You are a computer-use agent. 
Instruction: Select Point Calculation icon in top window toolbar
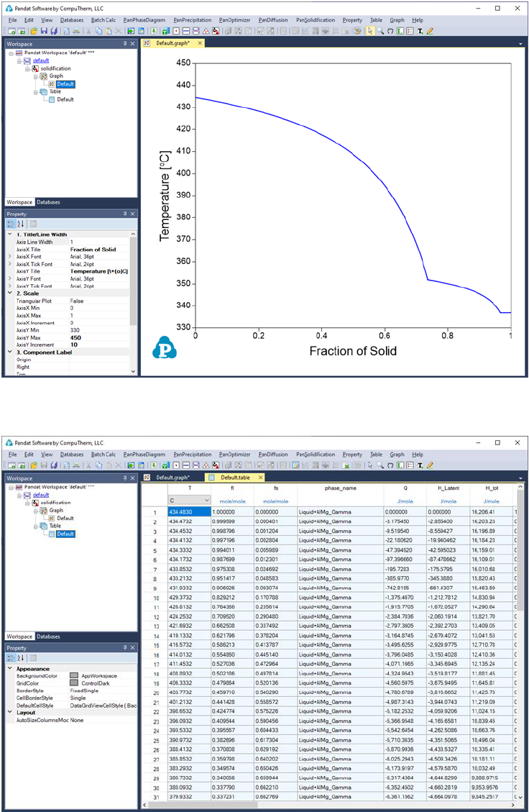176,31
